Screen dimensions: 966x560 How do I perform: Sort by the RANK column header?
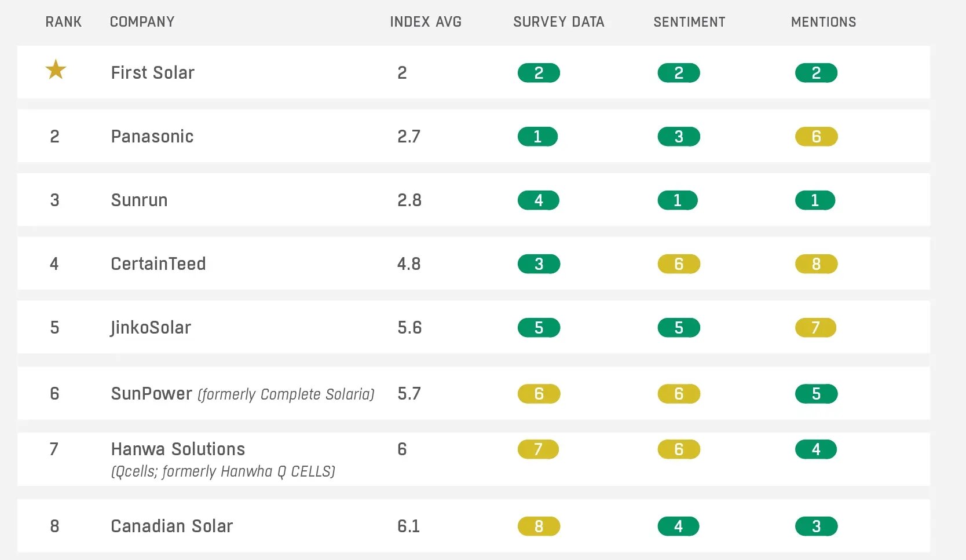click(63, 22)
